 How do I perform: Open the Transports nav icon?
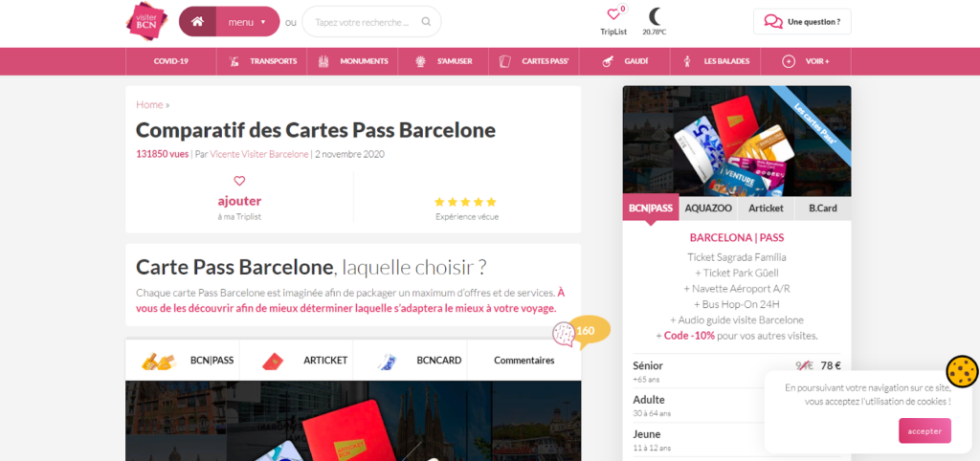pyautogui.click(x=234, y=61)
